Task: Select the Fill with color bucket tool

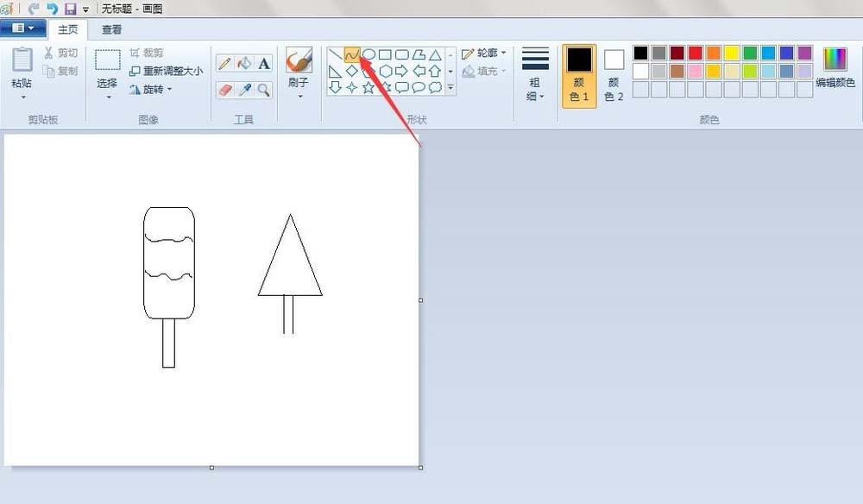Action: 244,63
